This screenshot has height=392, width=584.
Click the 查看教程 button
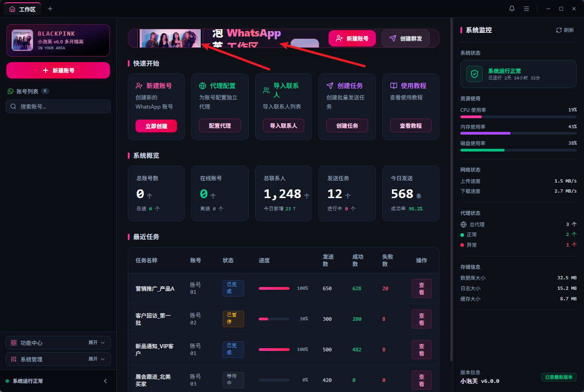point(411,125)
